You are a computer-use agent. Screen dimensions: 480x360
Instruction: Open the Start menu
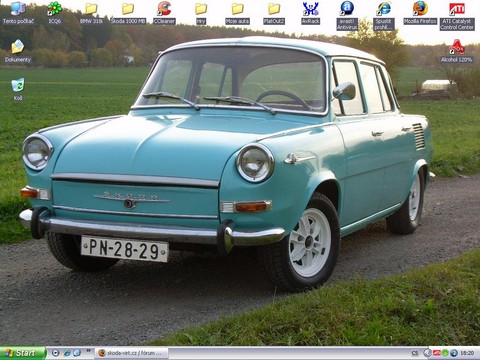tap(23, 353)
